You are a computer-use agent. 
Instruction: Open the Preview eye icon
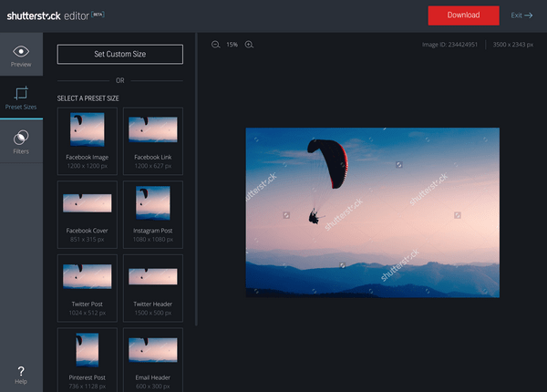click(x=21, y=52)
